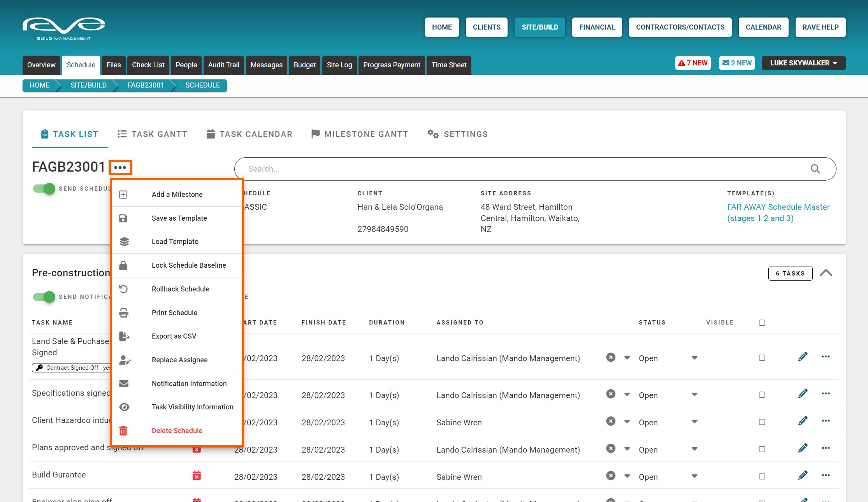This screenshot has height=502, width=868.
Task: Toggle Pre-construction Send Notifications switch
Action: [x=44, y=297]
